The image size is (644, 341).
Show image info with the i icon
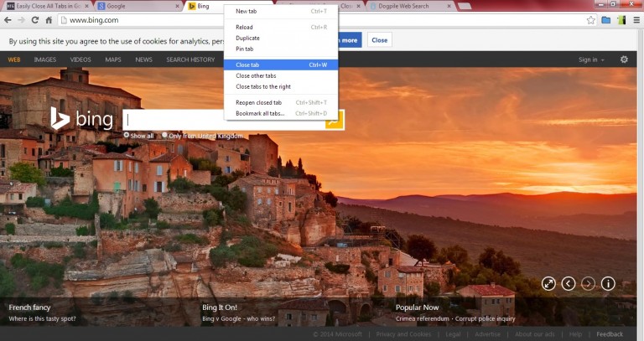tap(608, 283)
